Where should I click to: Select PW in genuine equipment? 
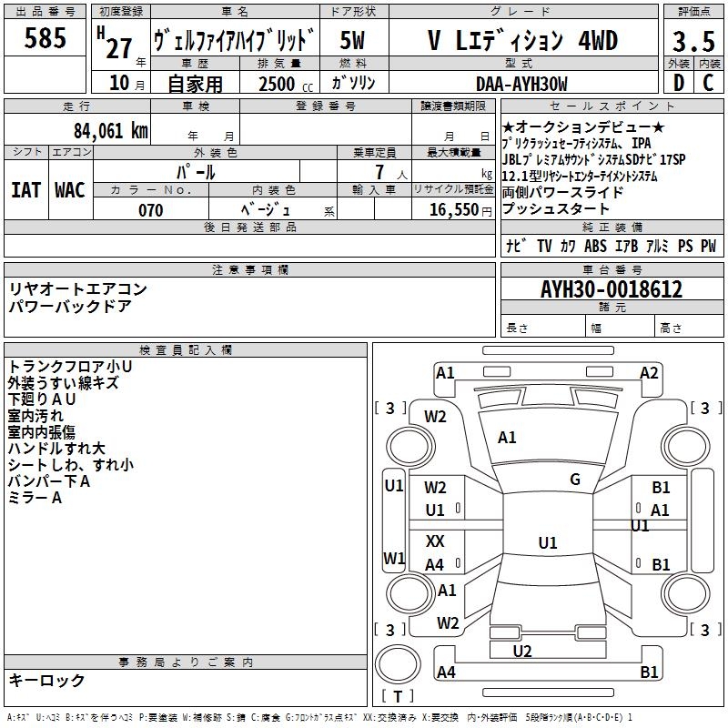click(709, 246)
